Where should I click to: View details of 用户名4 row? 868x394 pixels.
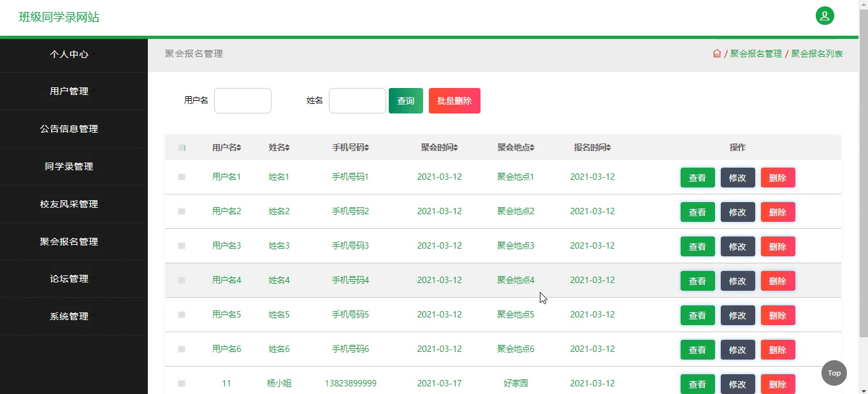698,281
